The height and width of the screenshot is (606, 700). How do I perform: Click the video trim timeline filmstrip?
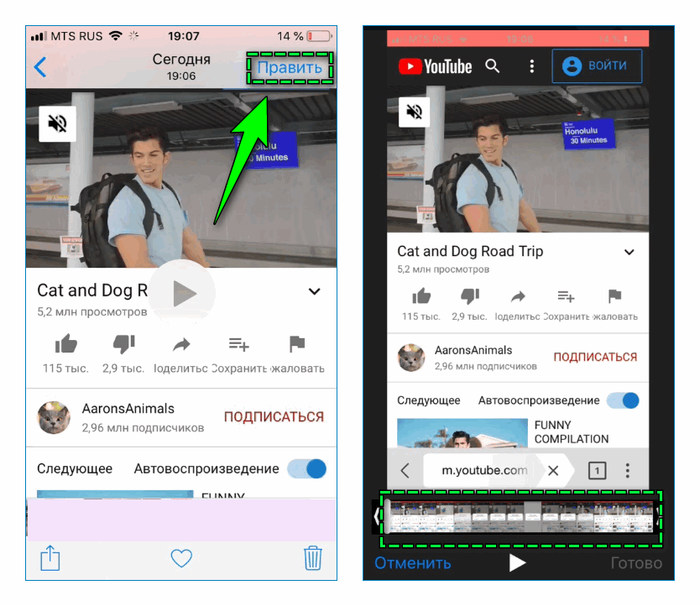[x=520, y=518]
